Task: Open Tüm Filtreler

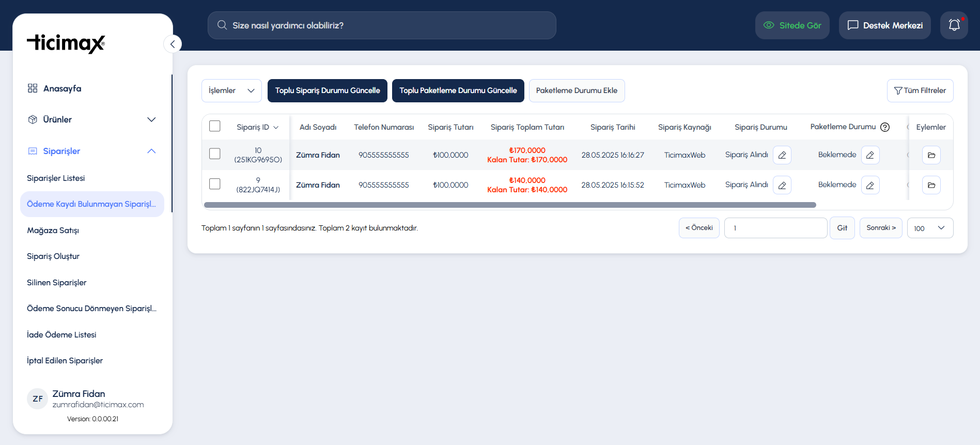Action: tap(920, 90)
